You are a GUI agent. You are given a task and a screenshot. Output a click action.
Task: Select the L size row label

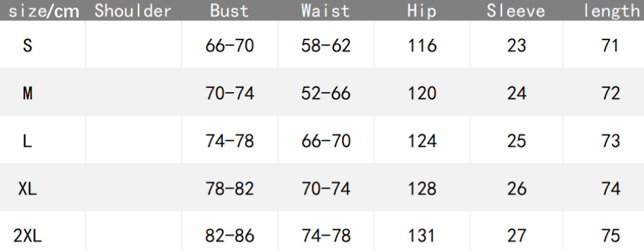(x=28, y=141)
